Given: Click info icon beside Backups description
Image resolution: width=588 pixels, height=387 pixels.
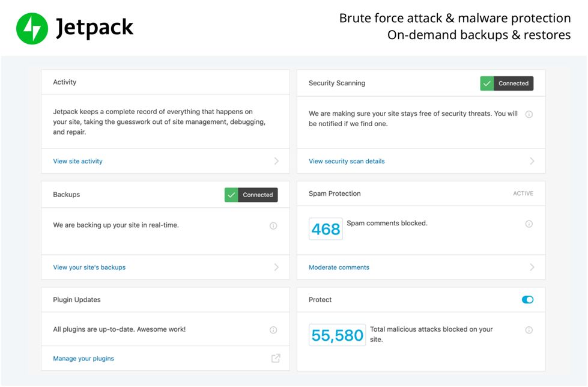Looking at the screenshot, I should pos(273,226).
